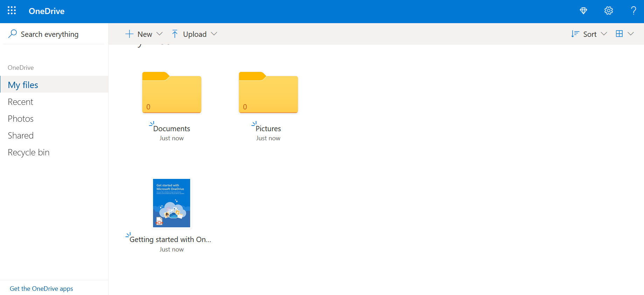Click the OneDrive header title

[x=47, y=11]
